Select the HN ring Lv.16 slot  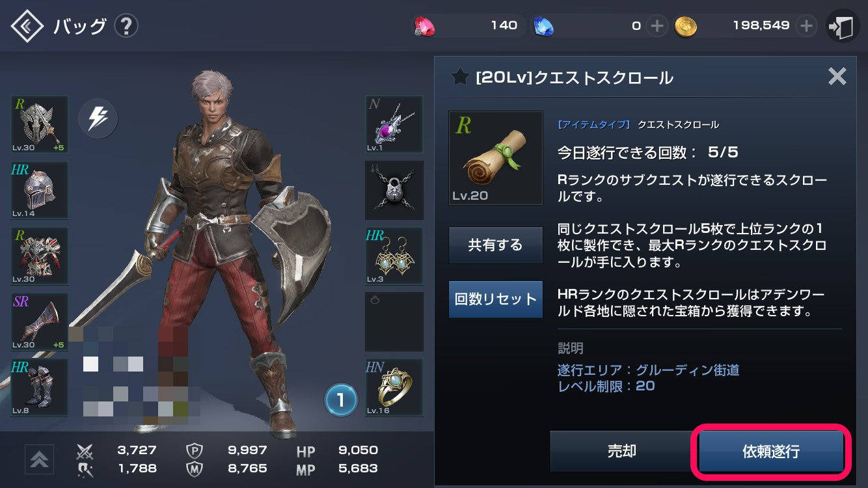pos(394,387)
